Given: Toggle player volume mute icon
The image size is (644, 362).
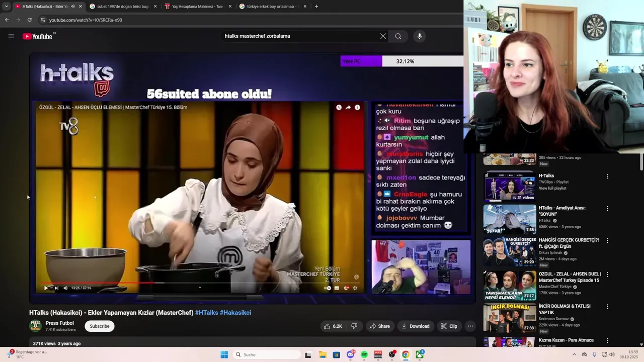Looking at the screenshot, I should click(65, 288).
